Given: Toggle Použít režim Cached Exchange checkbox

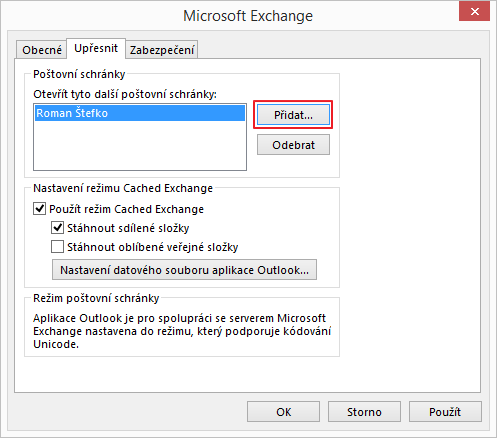Looking at the screenshot, I should point(39,209).
